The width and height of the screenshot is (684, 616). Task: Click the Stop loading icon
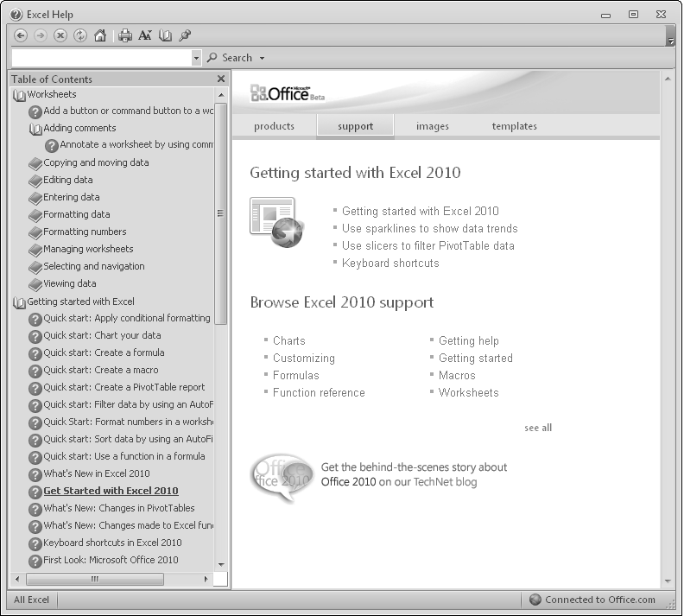click(60, 35)
